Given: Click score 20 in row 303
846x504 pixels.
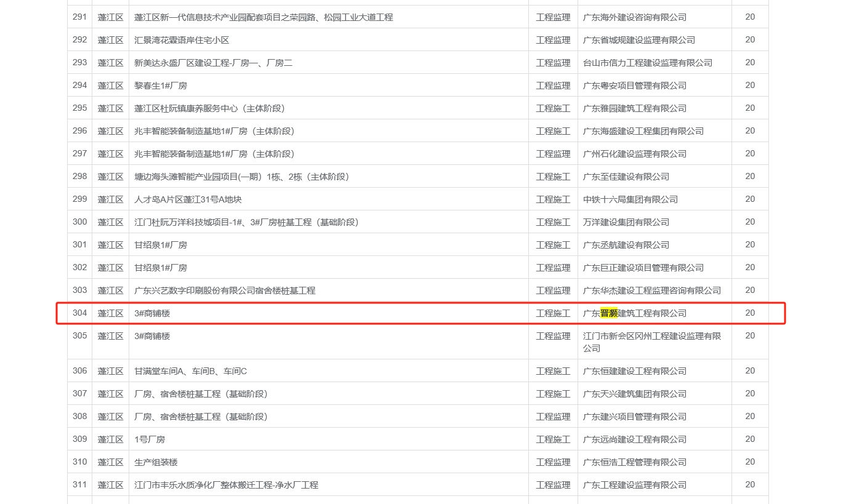Looking at the screenshot, I should click(x=750, y=290).
